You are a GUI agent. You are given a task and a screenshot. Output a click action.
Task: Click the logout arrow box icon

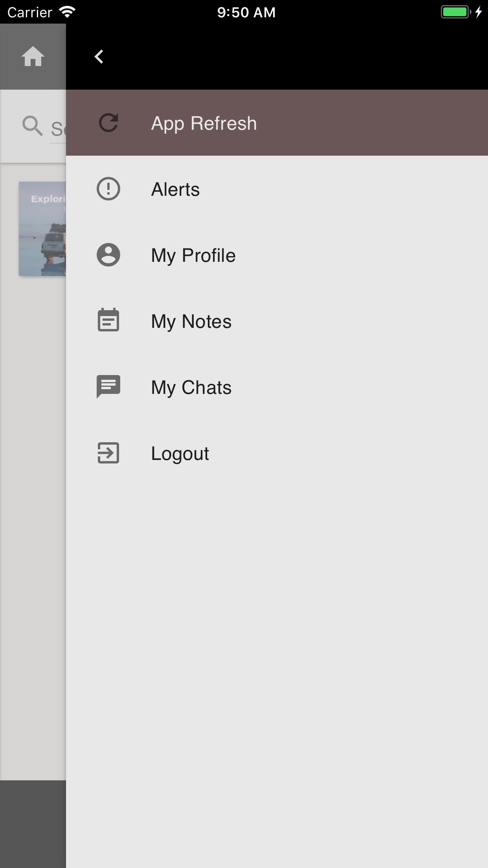click(x=108, y=453)
